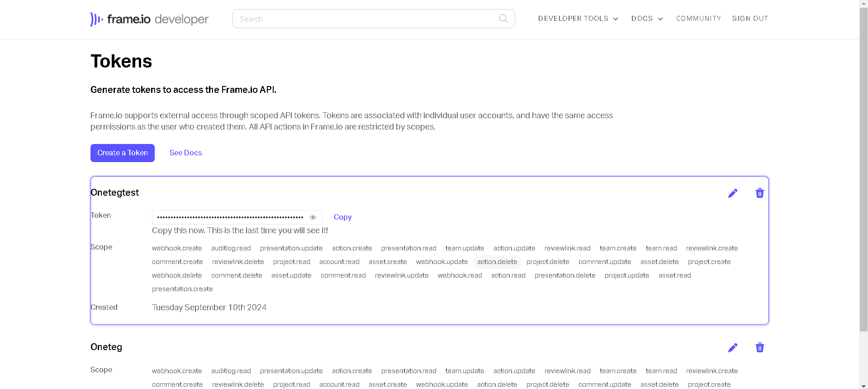Click the masked token field
The width and height of the screenshot is (868, 389).
click(x=230, y=217)
